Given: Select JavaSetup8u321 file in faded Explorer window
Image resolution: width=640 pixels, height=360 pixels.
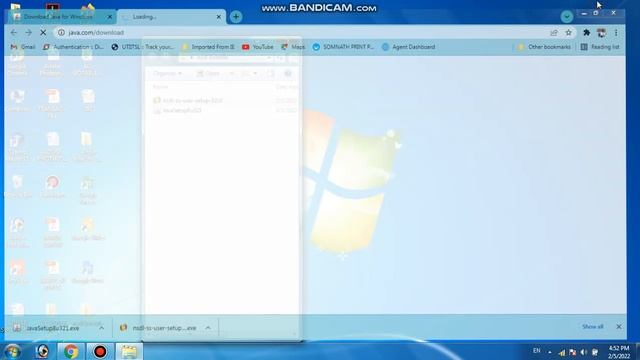Looking at the screenshot, I should click(x=178, y=110).
